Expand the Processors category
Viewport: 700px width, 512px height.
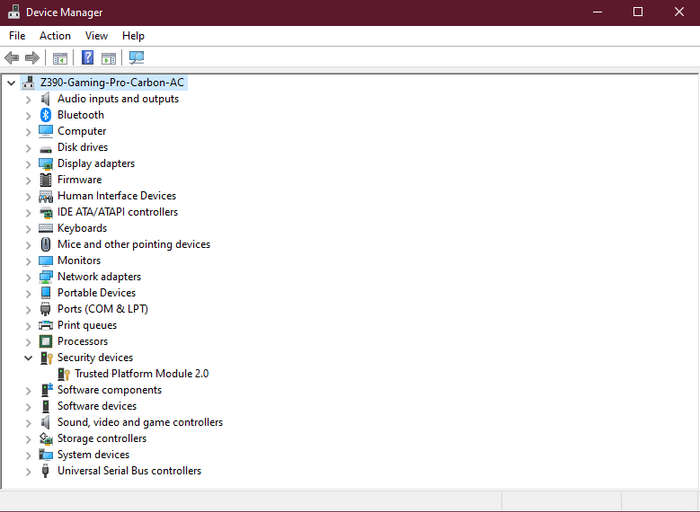coord(28,342)
